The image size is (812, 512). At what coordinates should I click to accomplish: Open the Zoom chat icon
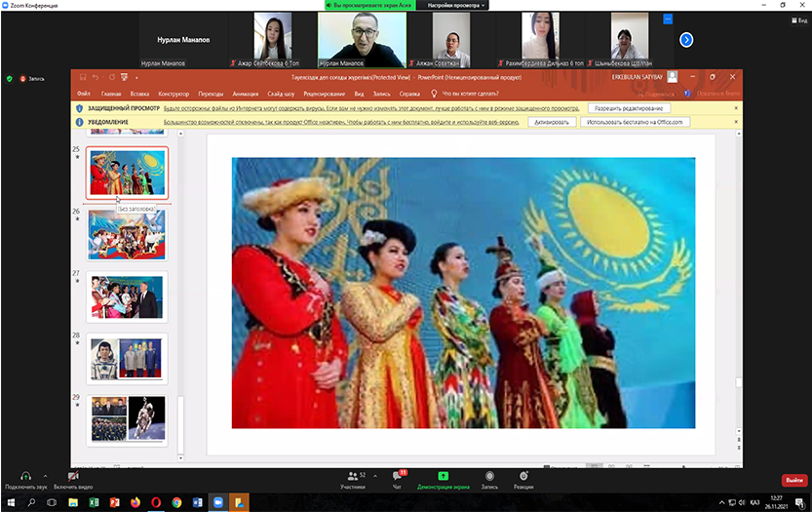[397, 475]
